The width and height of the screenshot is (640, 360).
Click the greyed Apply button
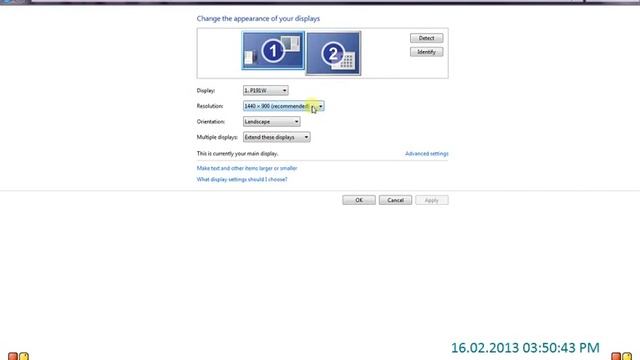tap(432, 200)
